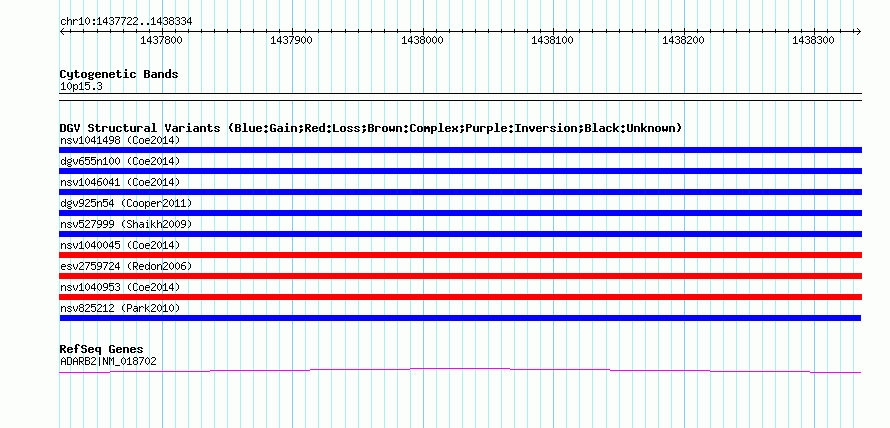Click ruler tick label 1438000

tap(422, 40)
